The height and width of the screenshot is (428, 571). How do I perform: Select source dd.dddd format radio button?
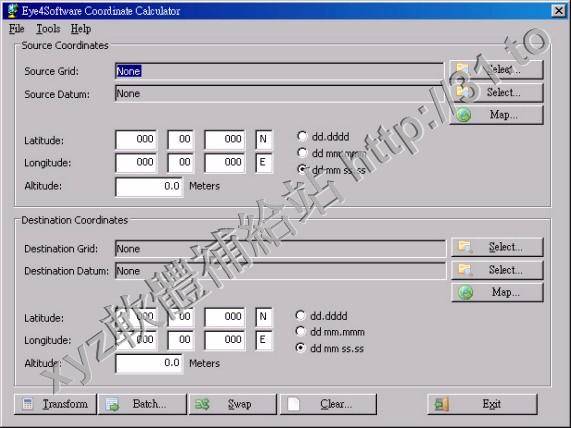(x=302, y=136)
